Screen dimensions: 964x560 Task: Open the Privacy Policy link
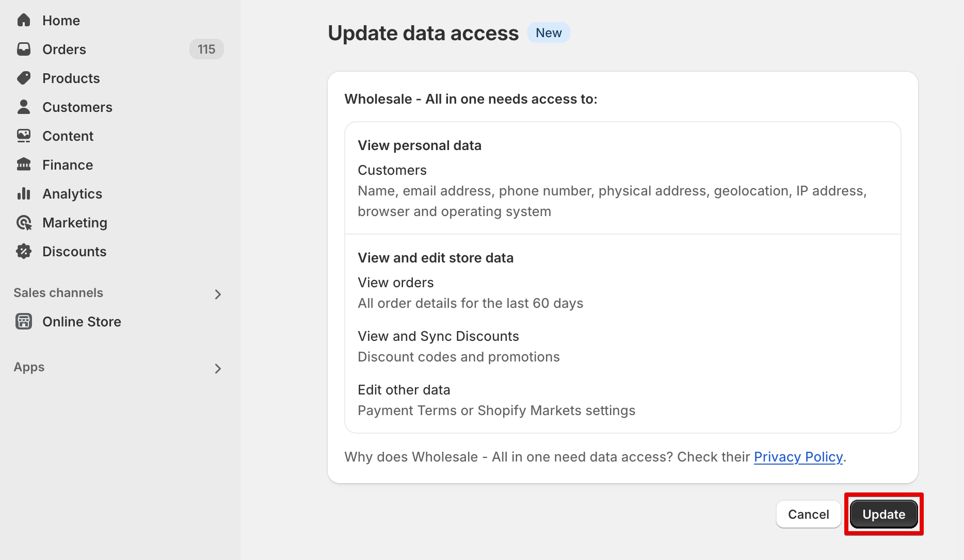(798, 457)
